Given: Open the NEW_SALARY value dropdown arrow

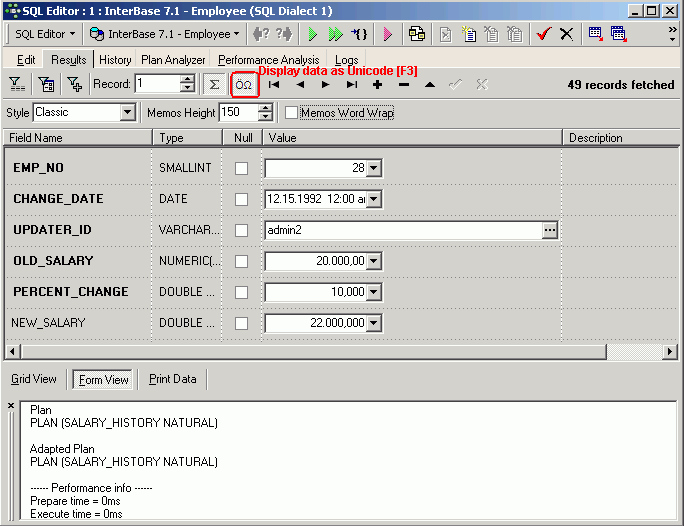Looking at the screenshot, I should (x=374, y=323).
